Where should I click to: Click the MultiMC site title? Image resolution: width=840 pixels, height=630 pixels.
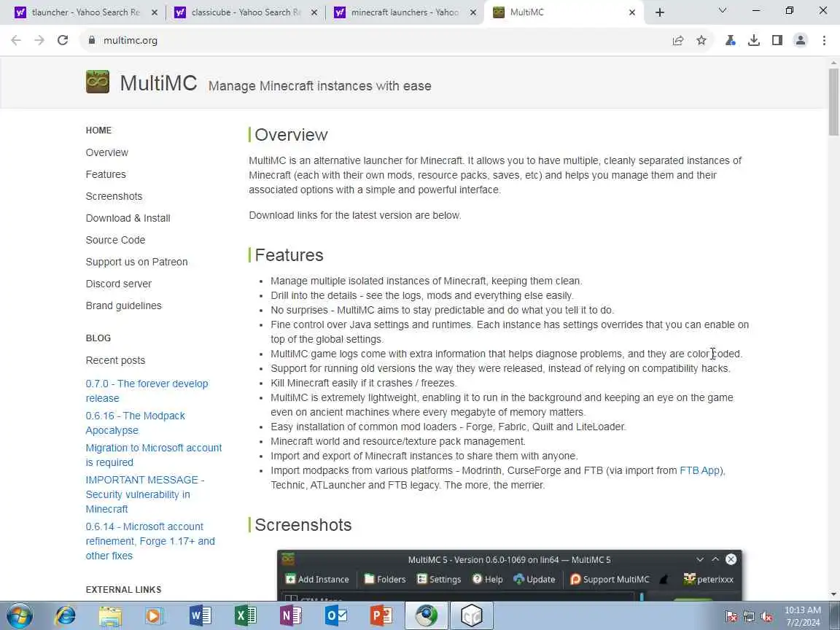coord(158,84)
